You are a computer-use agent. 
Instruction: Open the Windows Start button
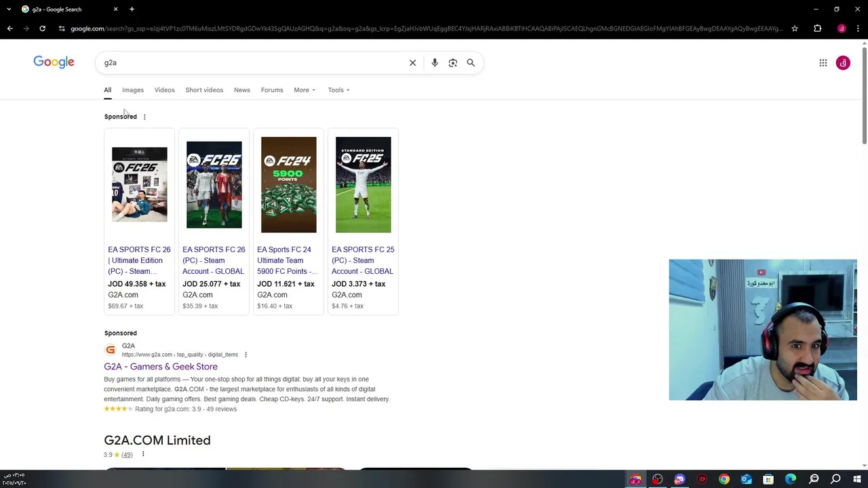tap(857, 480)
